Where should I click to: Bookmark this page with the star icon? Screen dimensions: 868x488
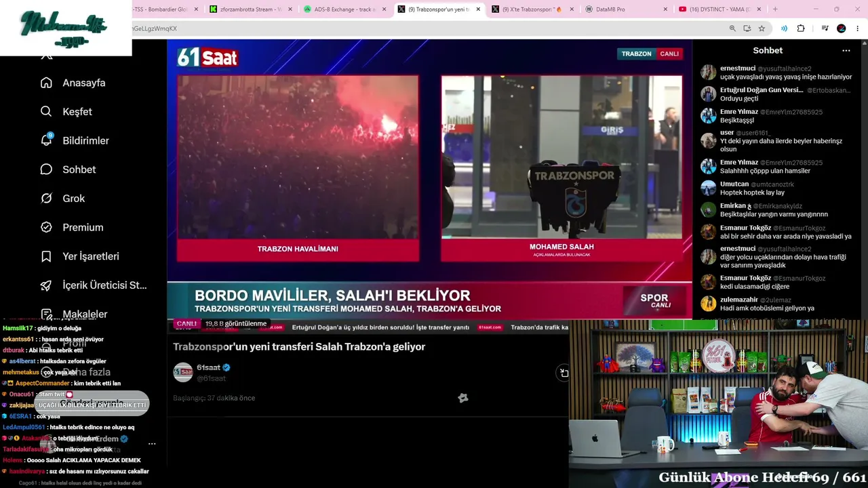coord(762,28)
